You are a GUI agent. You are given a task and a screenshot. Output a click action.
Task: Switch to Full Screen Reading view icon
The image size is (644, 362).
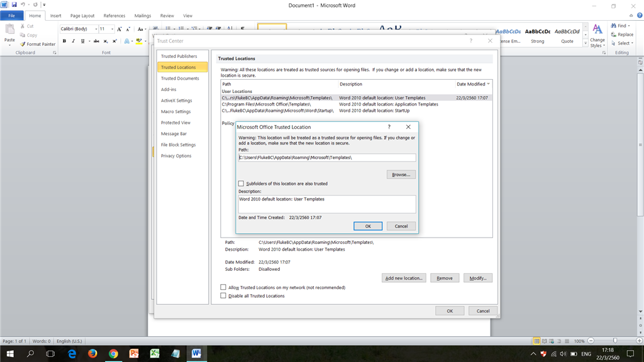(x=544, y=341)
